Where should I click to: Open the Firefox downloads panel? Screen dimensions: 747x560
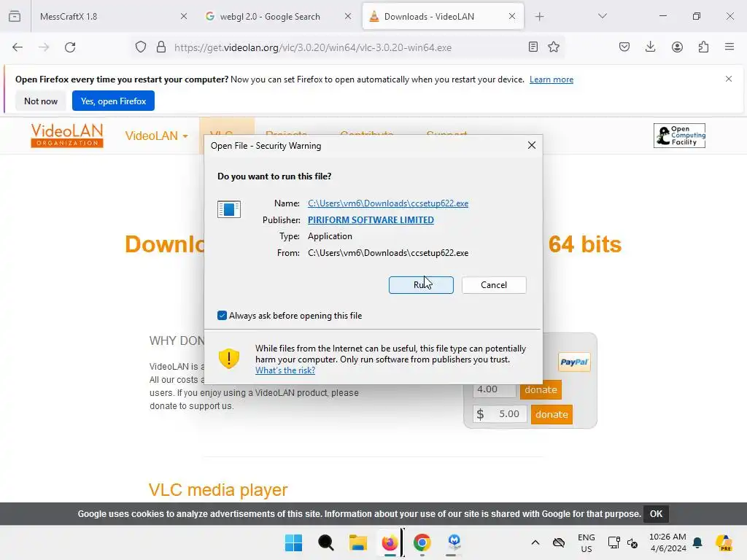(x=650, y=47)
